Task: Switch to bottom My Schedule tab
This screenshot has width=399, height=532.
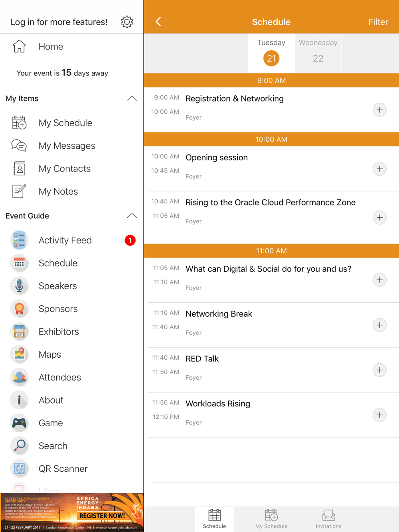Action: [271, 519]
